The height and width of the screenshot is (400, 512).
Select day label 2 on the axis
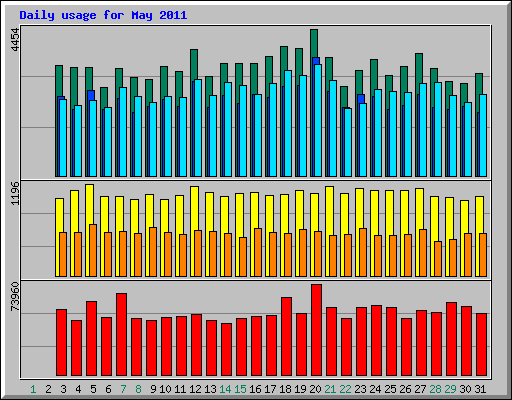tap(48, 389)
